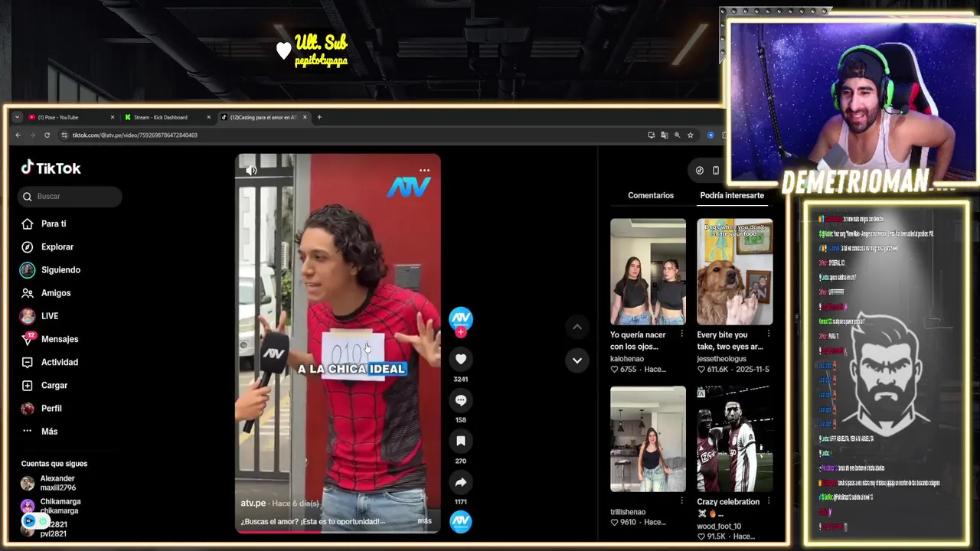980x551 pixels.
Task: Open the Siguiendo feed
Action: (60, 269)
